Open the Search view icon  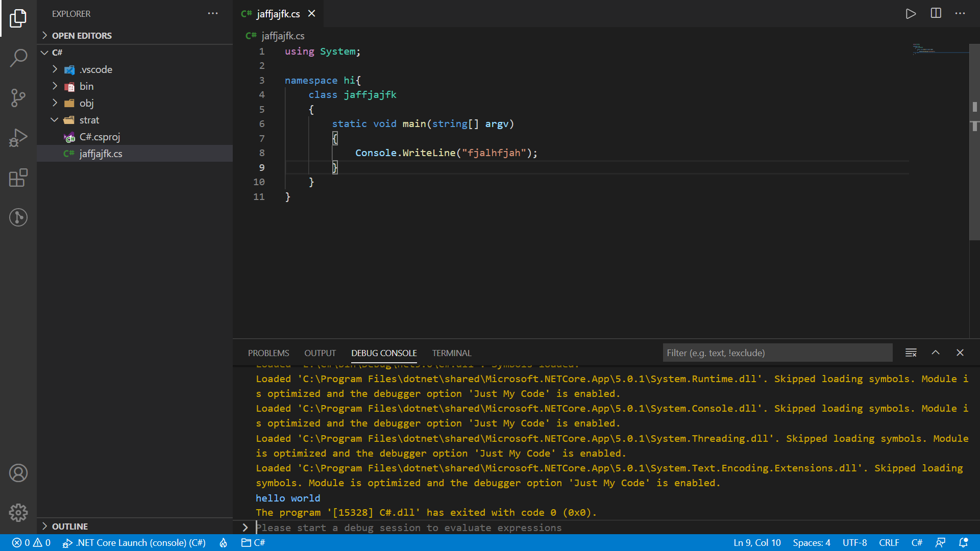18,58
